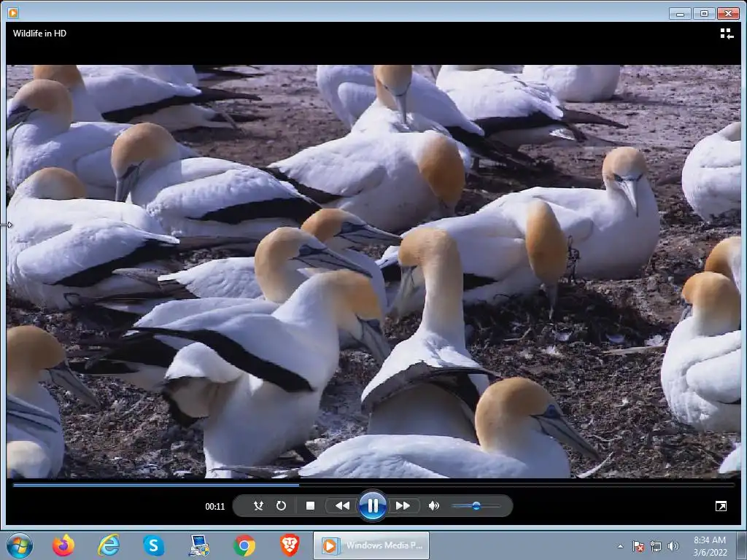
Task: Click the rewind previous button
Action: 342,505
